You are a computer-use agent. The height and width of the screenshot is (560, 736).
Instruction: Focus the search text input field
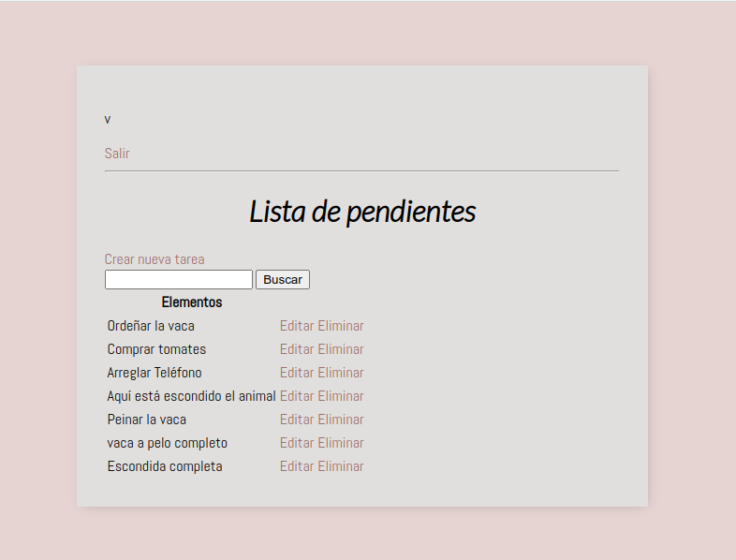[179, 280]
